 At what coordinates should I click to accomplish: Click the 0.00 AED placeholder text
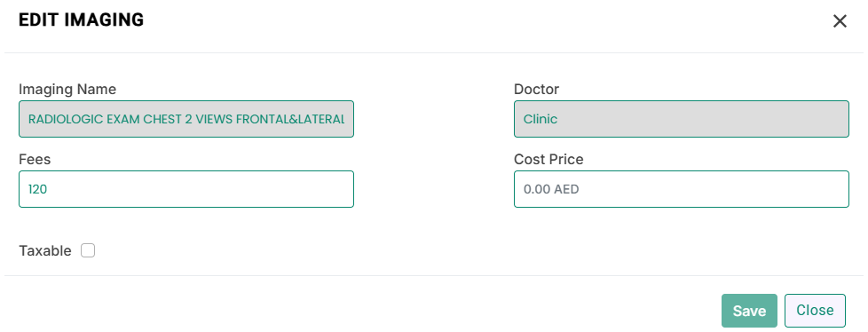pyautogui.click(x=551, y=189)
